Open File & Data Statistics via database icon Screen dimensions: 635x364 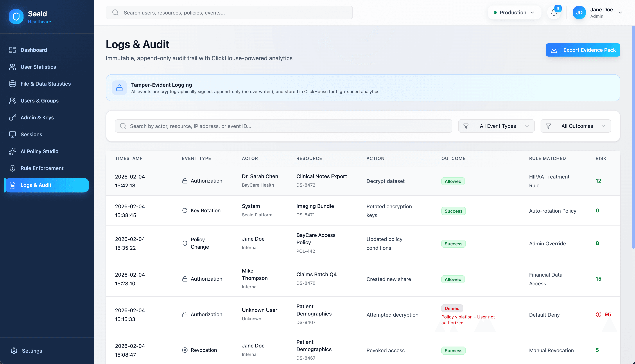12,84
